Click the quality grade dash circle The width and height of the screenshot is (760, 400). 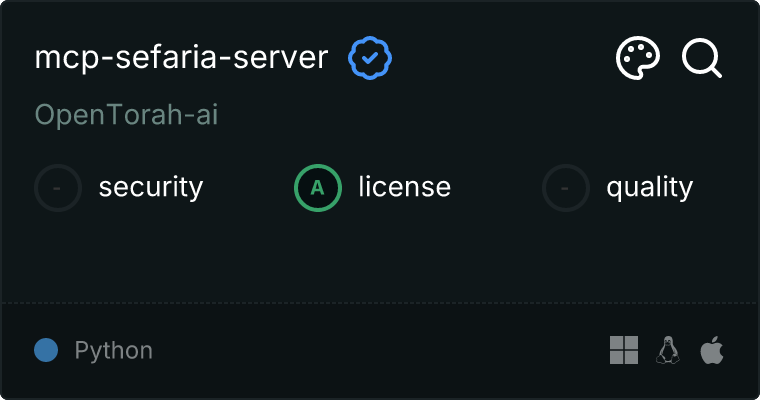pos(566,187)
